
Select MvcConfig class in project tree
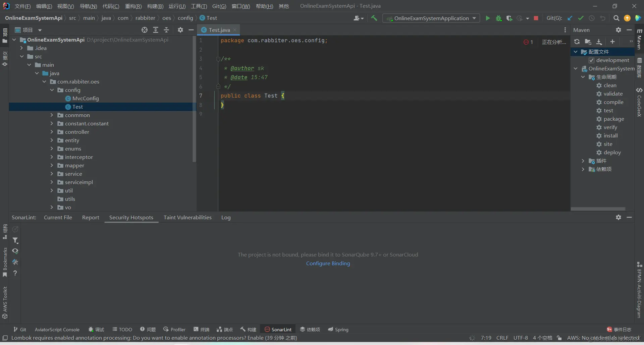coord(86,98)
